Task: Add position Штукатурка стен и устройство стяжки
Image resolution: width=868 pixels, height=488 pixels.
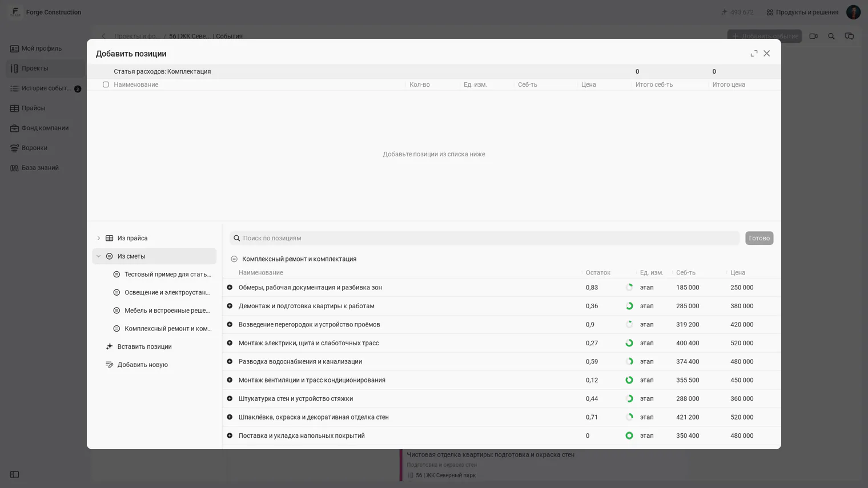Action: [230, 398]
